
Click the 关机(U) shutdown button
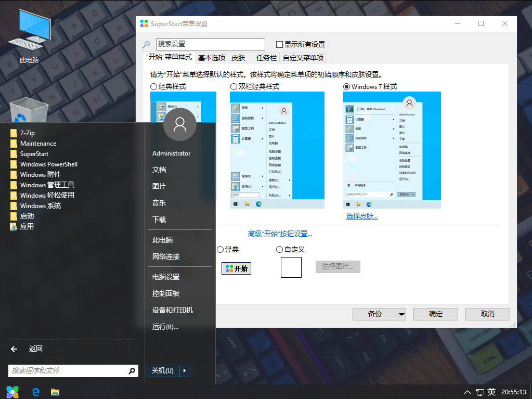point(163,370)
